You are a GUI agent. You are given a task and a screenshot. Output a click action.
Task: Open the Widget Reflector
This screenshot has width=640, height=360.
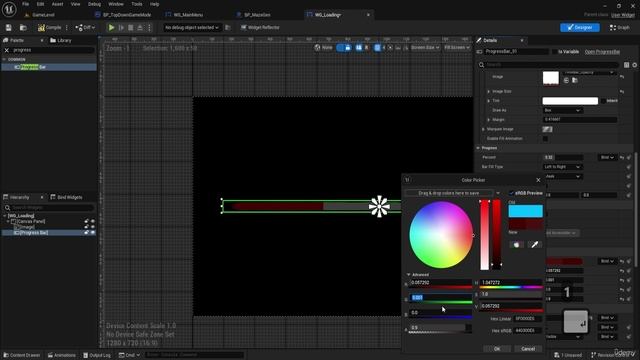[x=260, y=27]
